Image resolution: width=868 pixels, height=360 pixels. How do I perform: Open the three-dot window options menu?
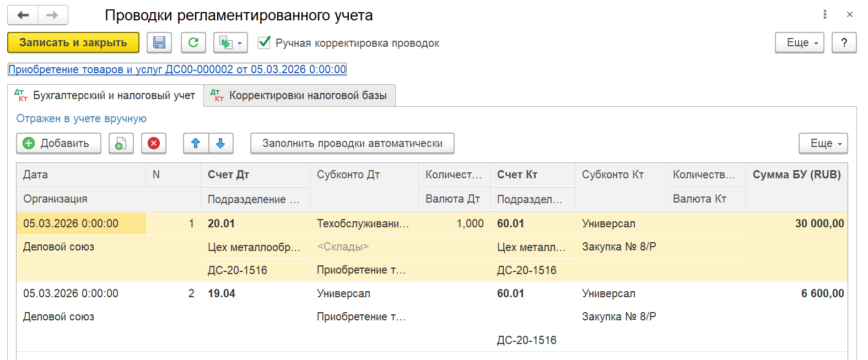point(825,14)
